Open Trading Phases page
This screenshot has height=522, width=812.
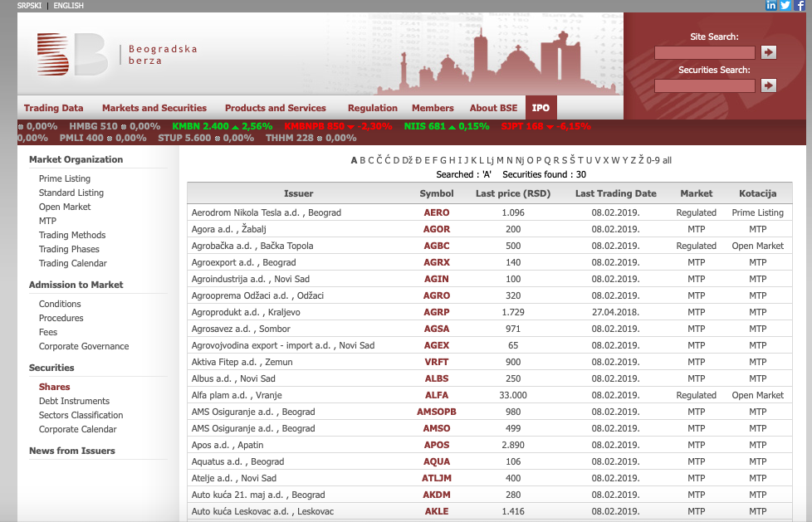point(69,249)
